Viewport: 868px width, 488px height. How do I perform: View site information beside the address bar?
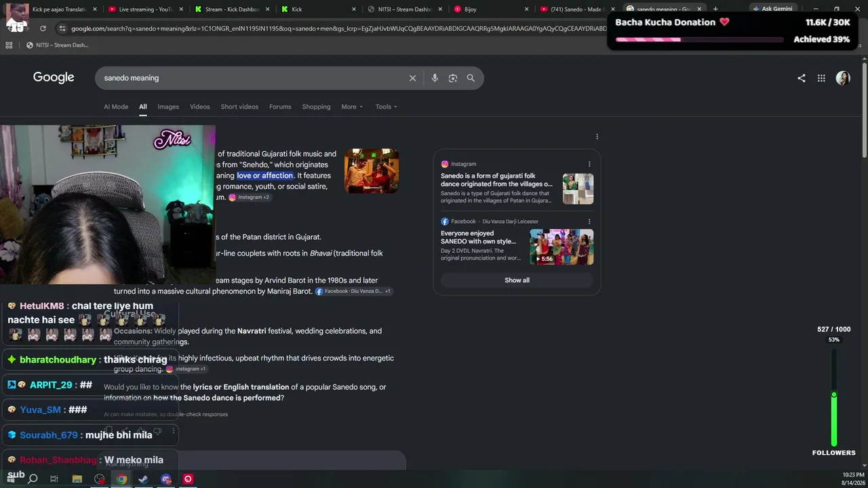point(62,28)
